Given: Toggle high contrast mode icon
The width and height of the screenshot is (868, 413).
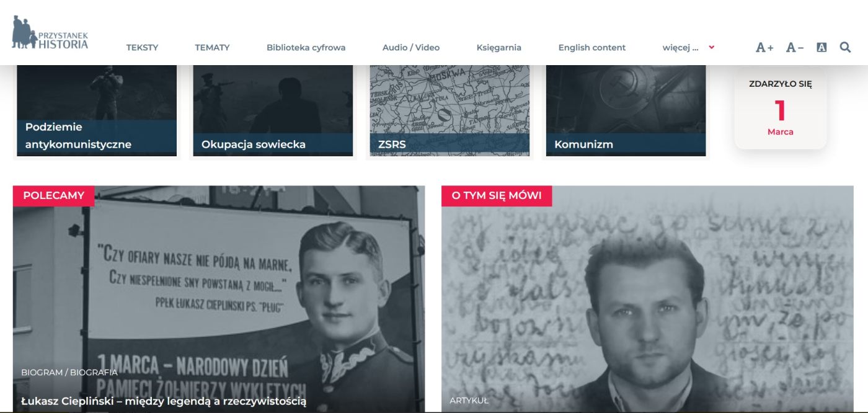Looking at the screenshot, I should tap(821, 47).
